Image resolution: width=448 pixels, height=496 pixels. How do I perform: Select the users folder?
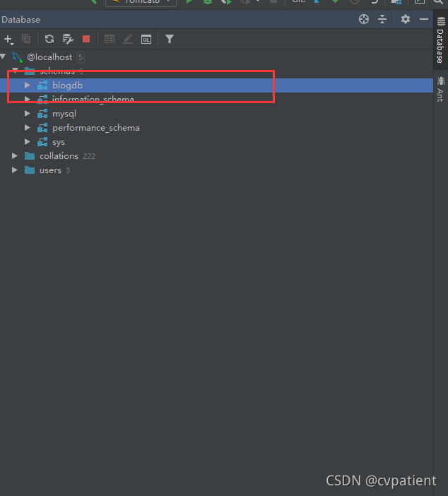pos(50,170)
